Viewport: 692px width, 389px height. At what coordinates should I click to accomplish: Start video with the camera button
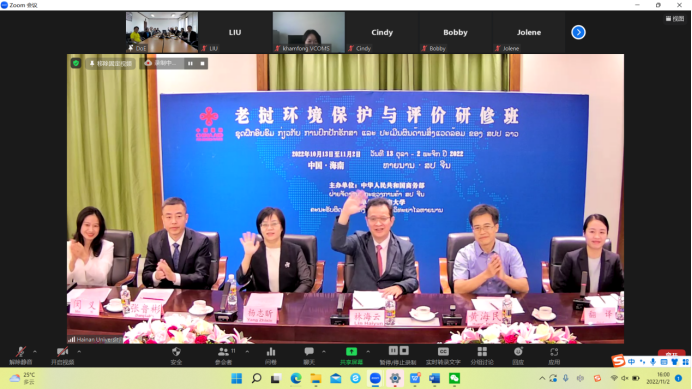tap(62, 355)
